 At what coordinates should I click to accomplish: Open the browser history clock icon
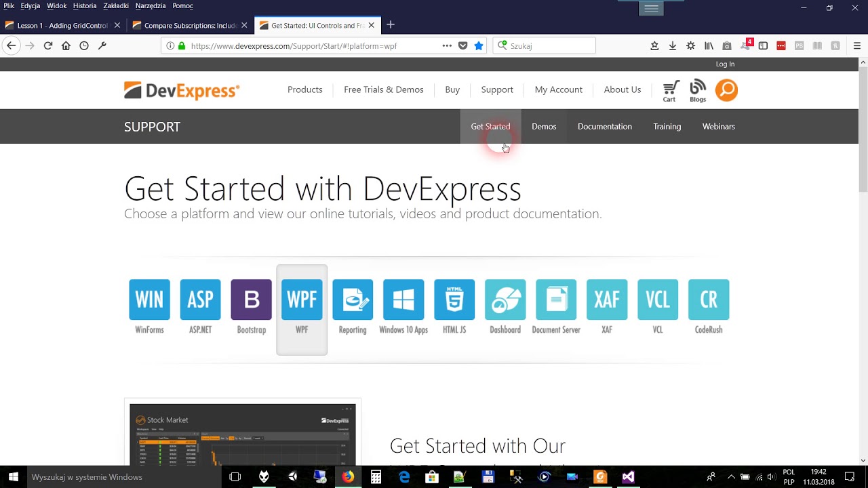[84, 46]
